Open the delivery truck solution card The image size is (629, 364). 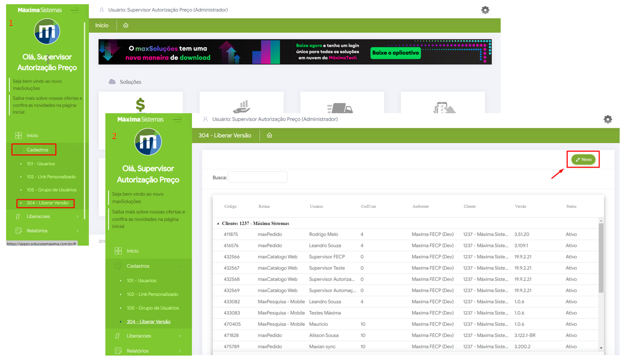point(342,106)
